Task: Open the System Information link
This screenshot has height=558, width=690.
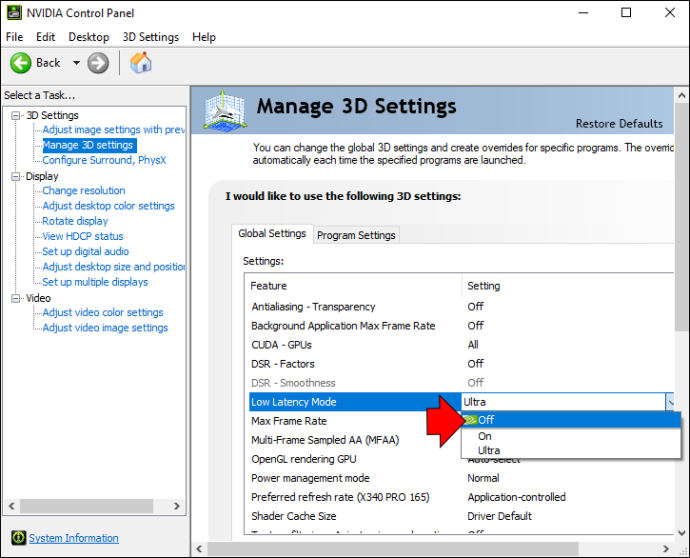Action: (x=73, y=538)
